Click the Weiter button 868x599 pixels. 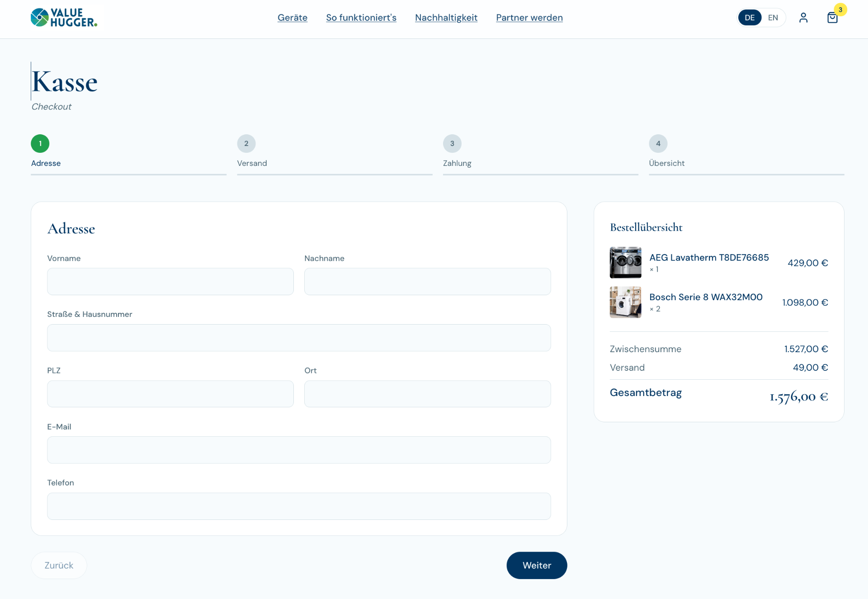click(537, 566)
